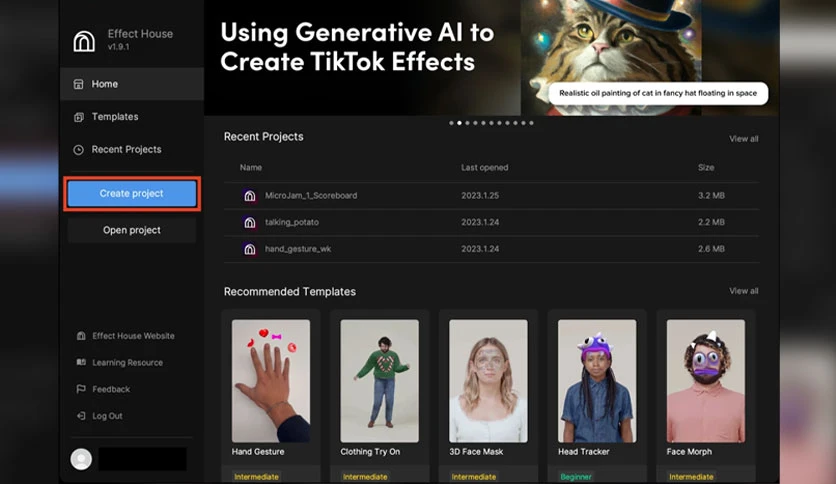The width and height of the screenshot is (836, 484).
Task: Select the first banner carousel dot
Action: tap(451, 123)
